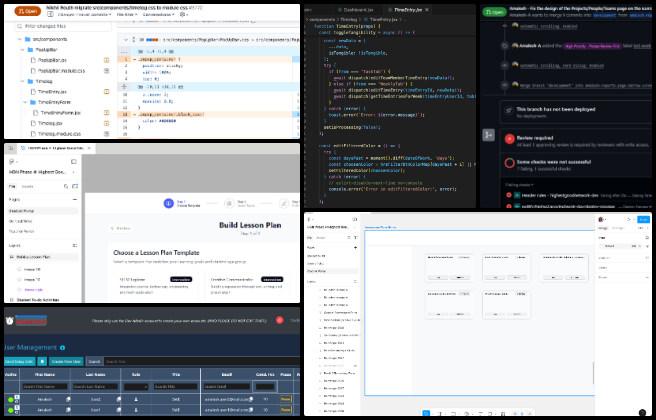Click the info icon beside User Management

[x=62, y=348]
